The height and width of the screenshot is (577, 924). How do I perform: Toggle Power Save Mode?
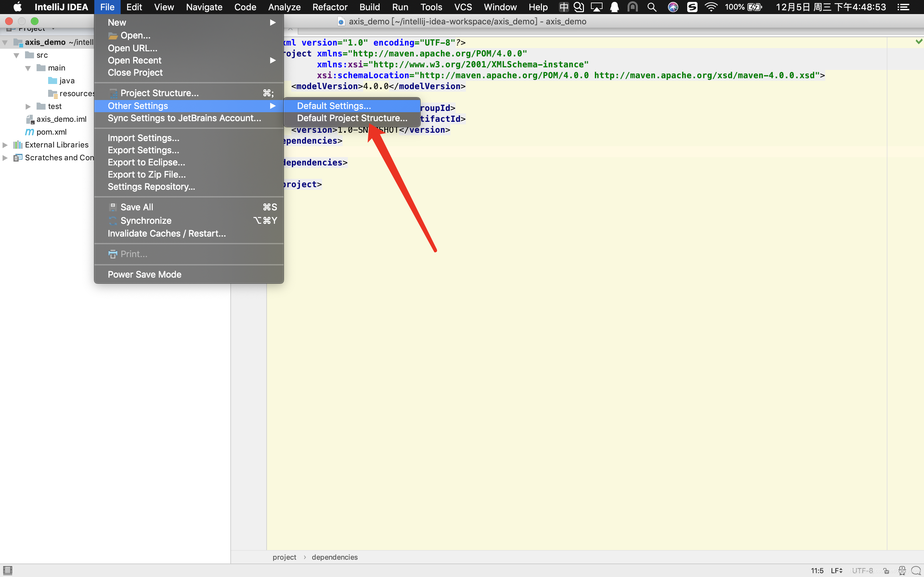[144, 274]
